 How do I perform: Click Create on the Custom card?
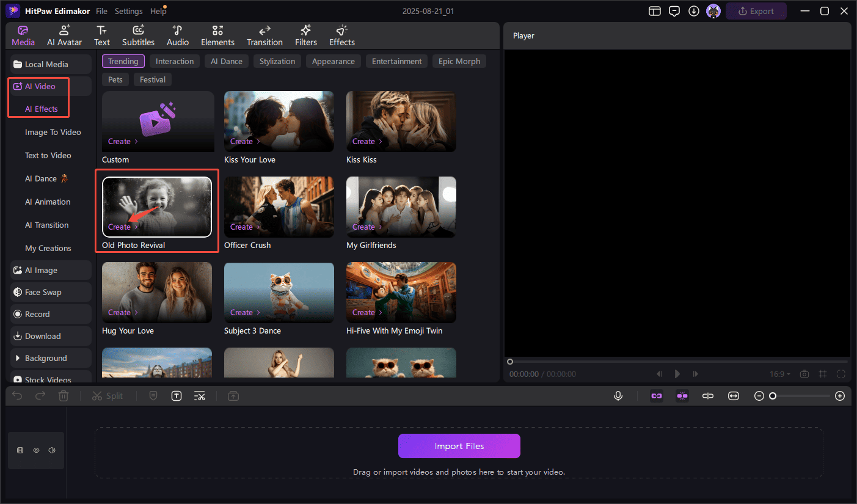(x=123, y=141)
